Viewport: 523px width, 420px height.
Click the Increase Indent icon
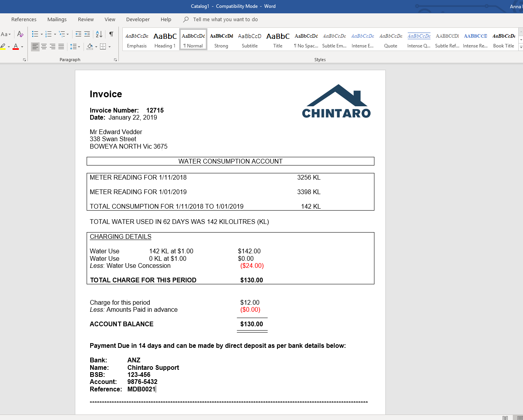(87, 34)
